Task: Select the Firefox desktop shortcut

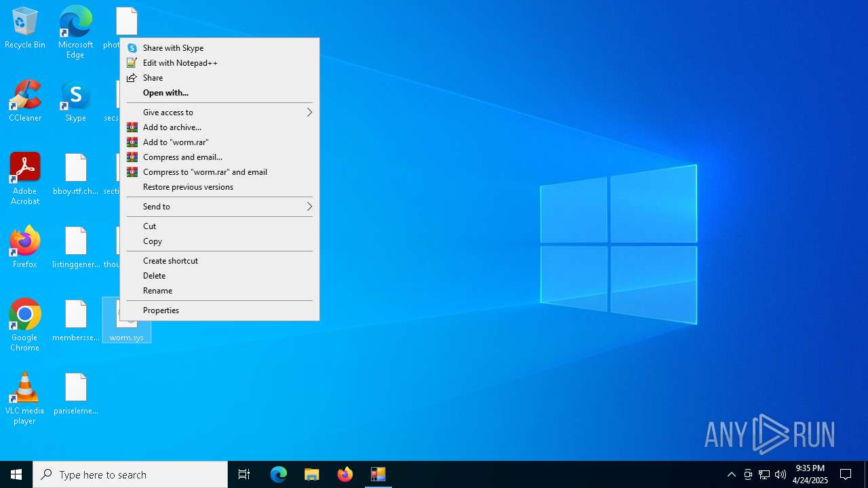Action: (25, 248)
